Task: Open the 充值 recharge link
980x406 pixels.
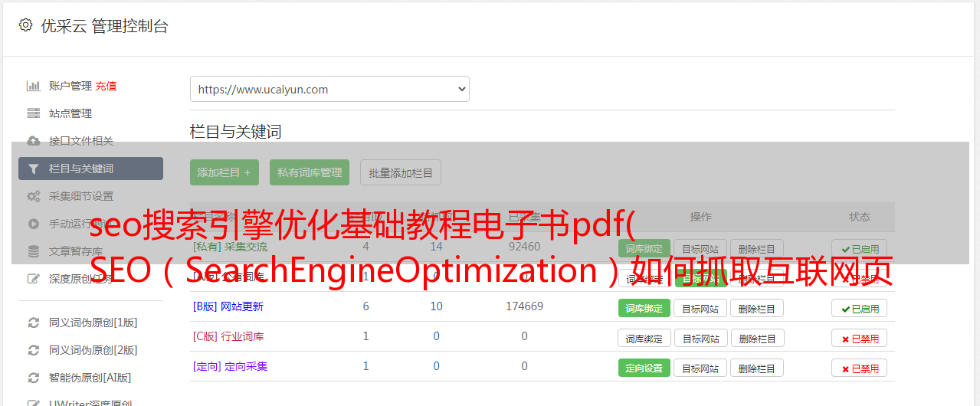Action: (107, 86)
